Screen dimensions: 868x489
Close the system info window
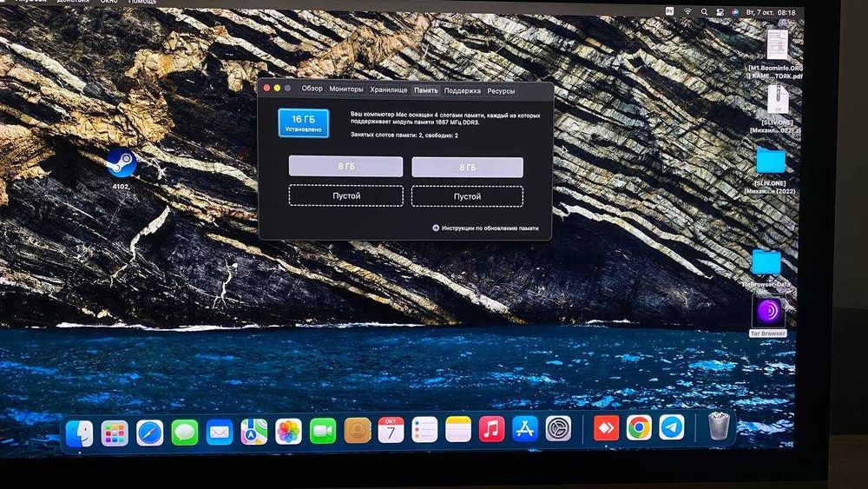[x=266, y=88]
